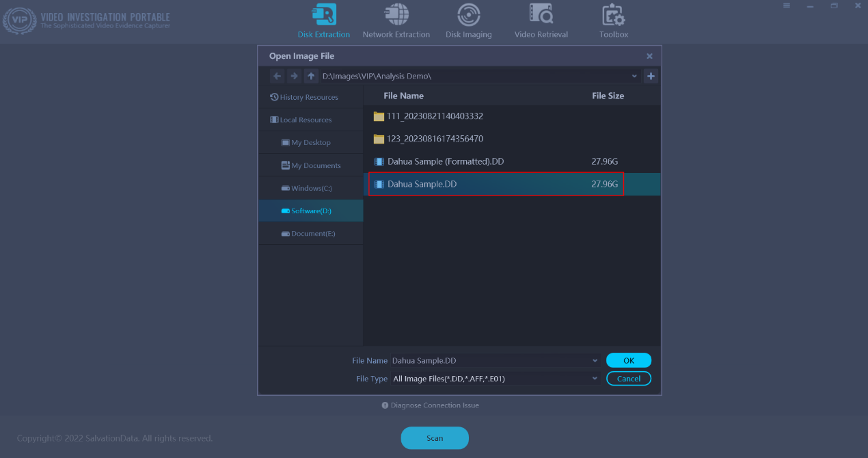This screenshot has width=868, height=458.
Task: Select the Dahua Sample.DD file
Action: 512,185
